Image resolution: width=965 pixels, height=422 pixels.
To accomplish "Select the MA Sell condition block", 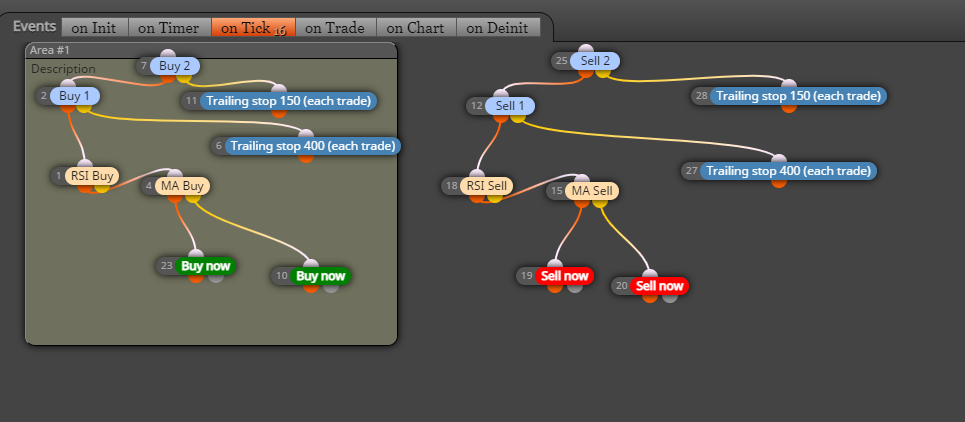I will tap(592, 191).
